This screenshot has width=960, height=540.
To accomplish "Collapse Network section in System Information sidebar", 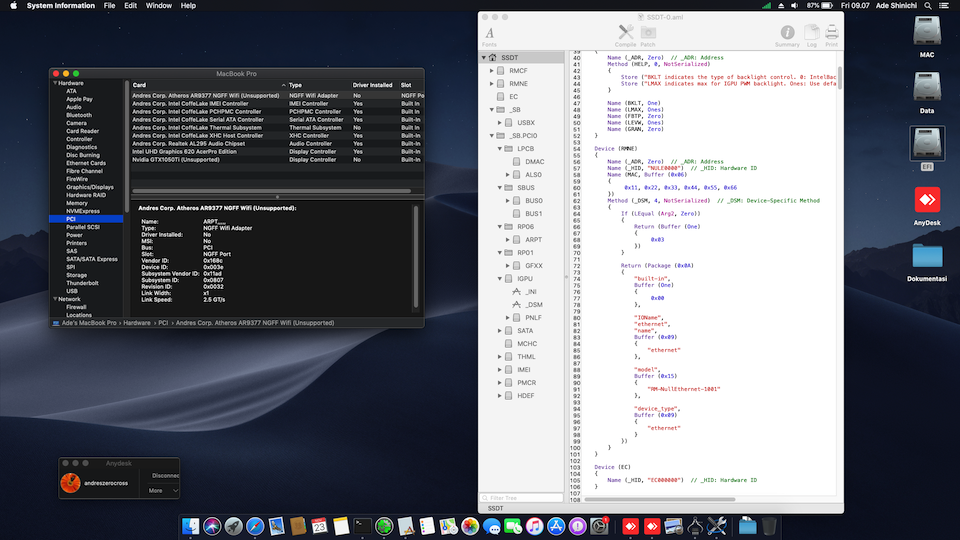I will tap(55, 299).
